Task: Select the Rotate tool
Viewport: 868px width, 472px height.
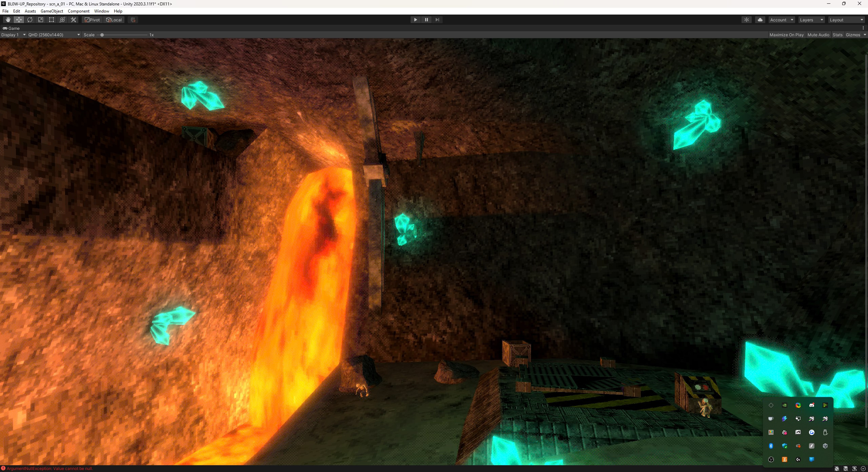Action: coord(30,20)
